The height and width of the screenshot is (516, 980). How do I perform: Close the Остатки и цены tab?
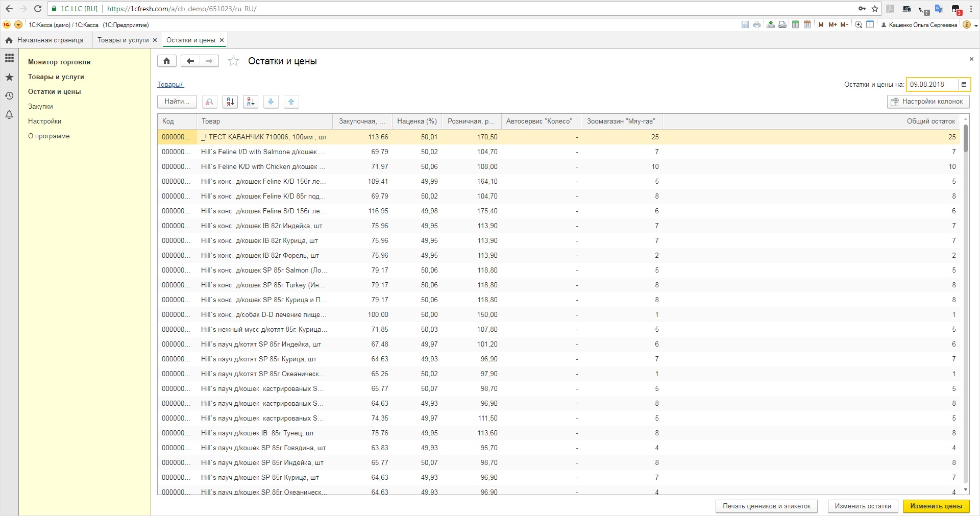point(222,40)
